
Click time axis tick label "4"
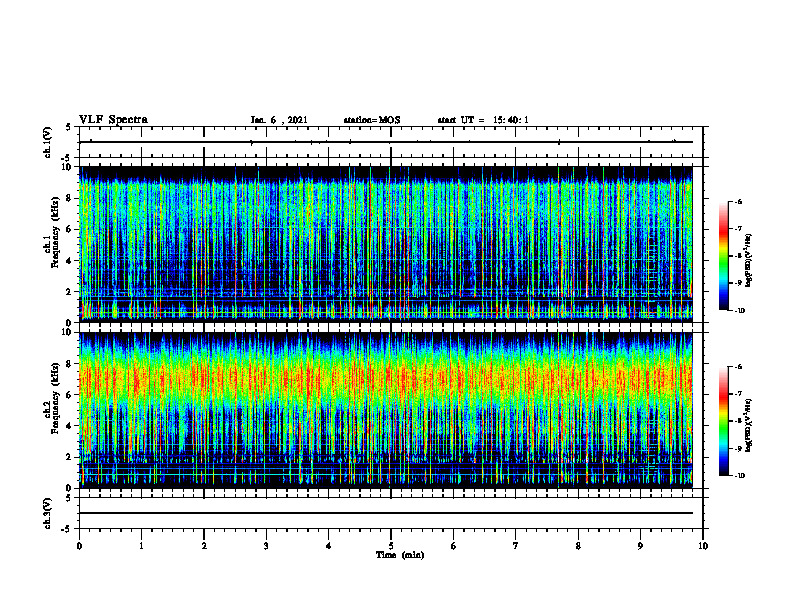(329, 546)
